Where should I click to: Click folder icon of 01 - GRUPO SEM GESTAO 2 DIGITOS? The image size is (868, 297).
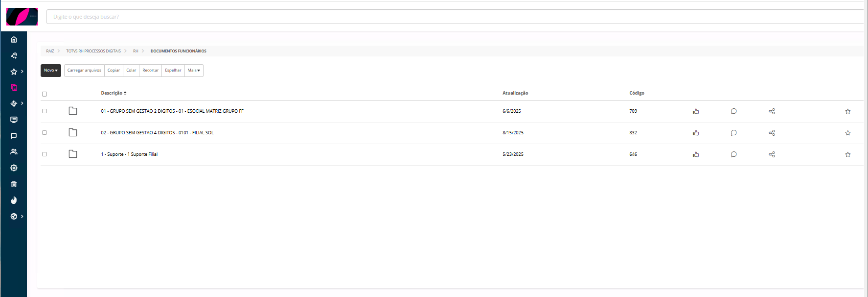click(x=73, y=111)
